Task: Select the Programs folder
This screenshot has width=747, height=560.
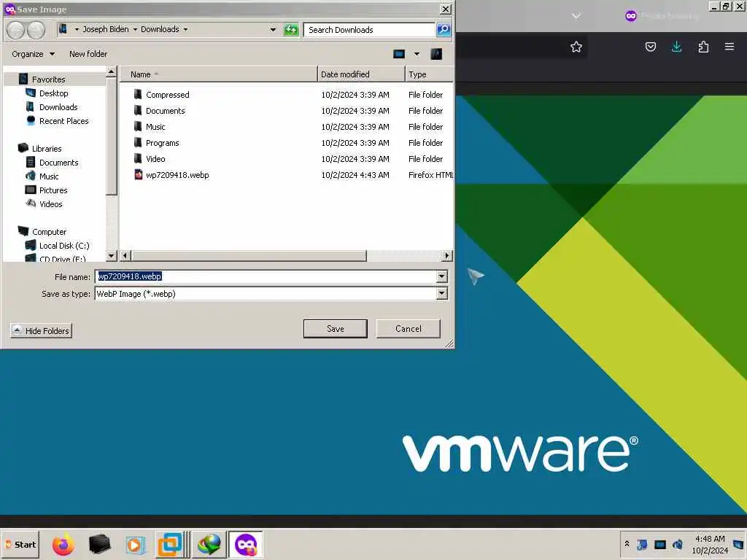Action: [x=162, y=143]
